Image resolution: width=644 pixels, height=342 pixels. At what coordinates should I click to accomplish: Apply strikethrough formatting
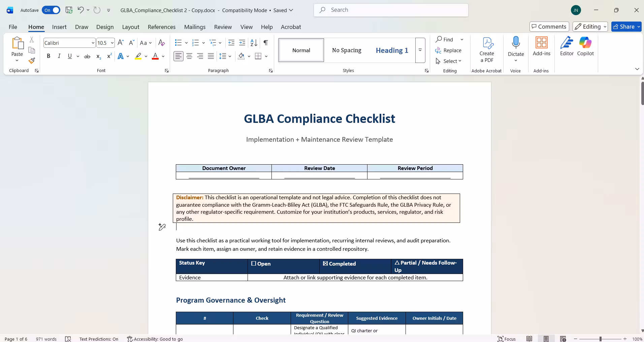(87, 56)
